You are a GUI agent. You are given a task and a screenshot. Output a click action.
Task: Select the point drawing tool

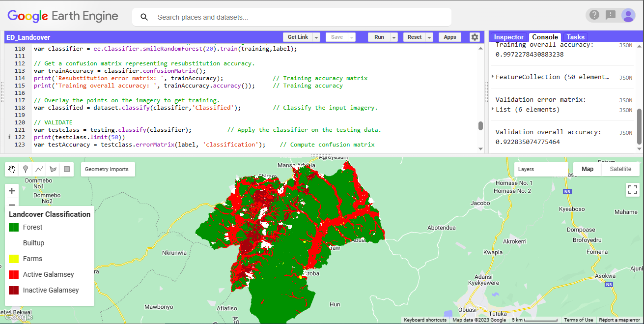point(25,169)
